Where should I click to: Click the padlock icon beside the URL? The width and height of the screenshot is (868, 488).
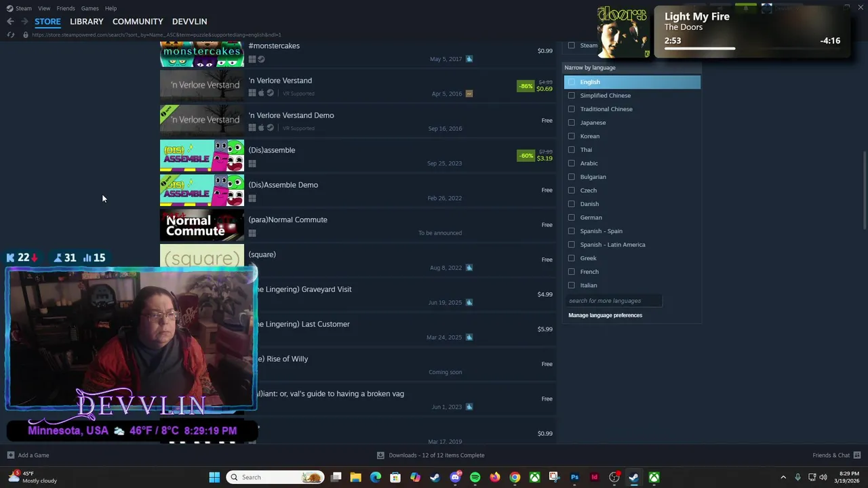26,35
